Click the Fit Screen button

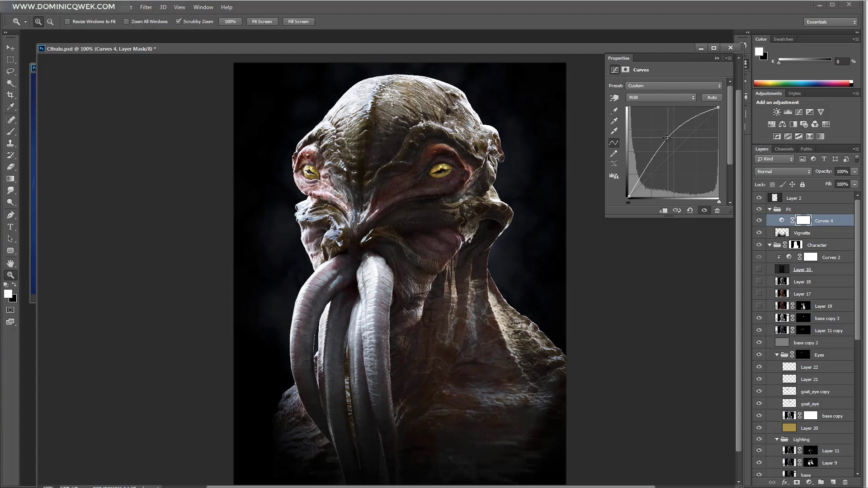[262, 21]
